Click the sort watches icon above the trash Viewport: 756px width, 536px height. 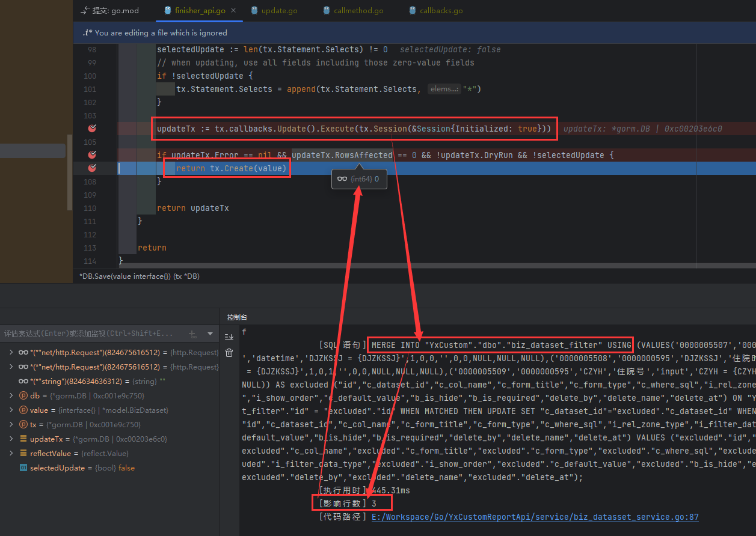[229, 337]
